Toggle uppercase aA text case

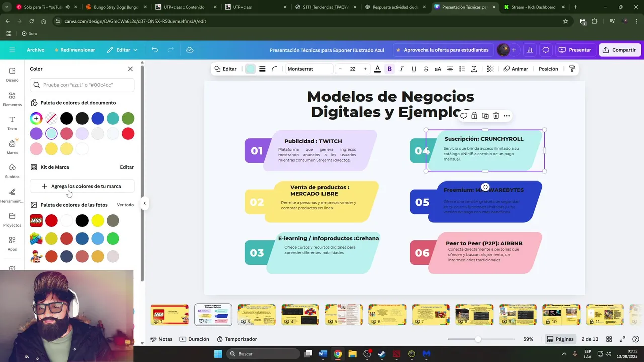pos(438,69)
